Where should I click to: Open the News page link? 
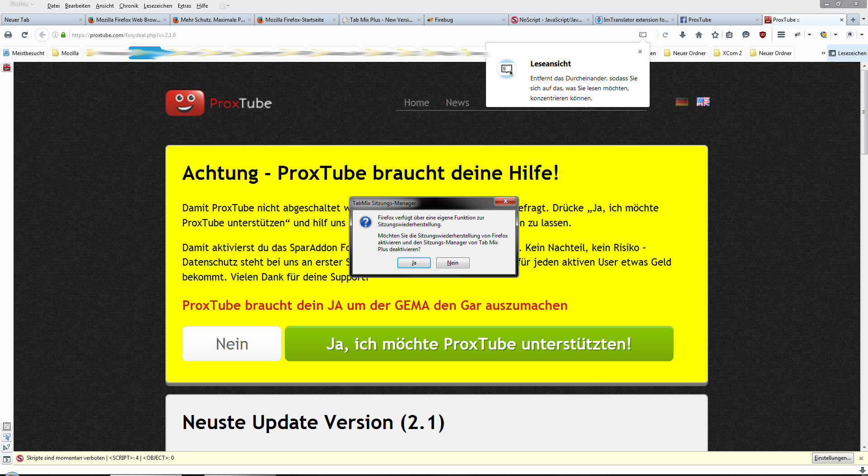pos(457,103)
